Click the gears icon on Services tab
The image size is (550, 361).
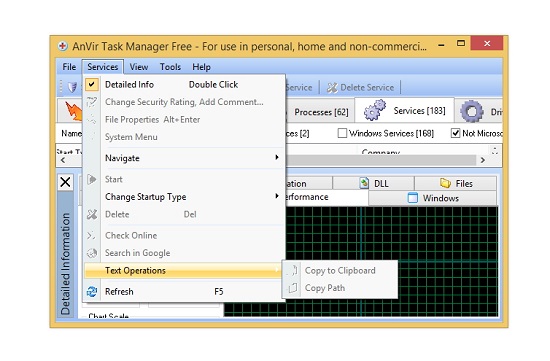pos(374,111)
